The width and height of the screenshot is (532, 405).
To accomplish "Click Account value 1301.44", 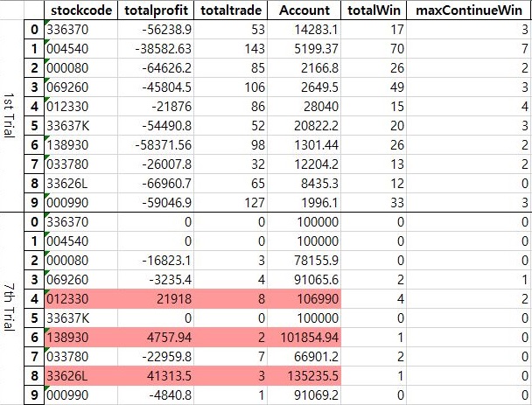I will 304,145.
